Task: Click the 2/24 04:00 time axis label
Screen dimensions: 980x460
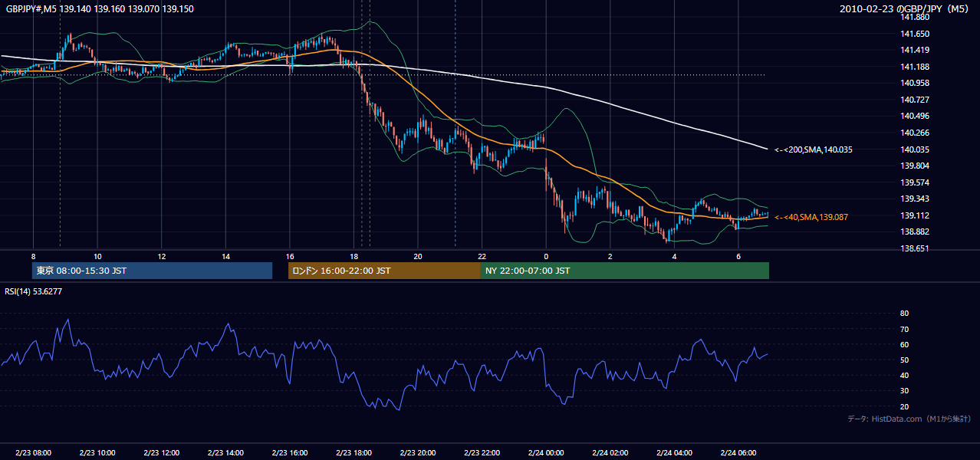Action: [673, 453]
